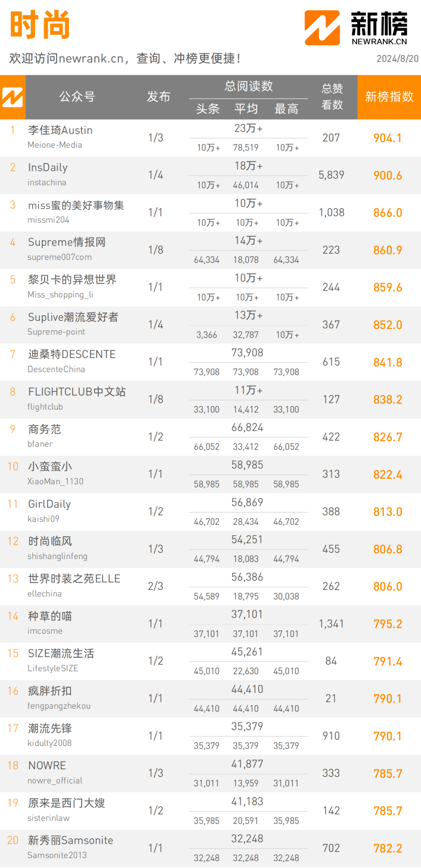
Task: Open Supreme情报网 account entry
Action: pyautogui.click(x=67, y=242)
